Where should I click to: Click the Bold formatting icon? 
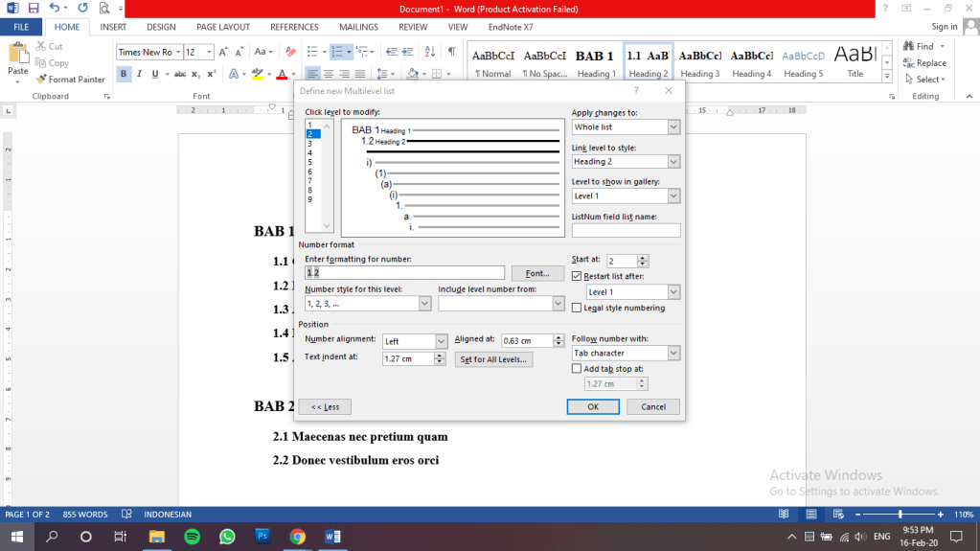[x=125, y=74]
